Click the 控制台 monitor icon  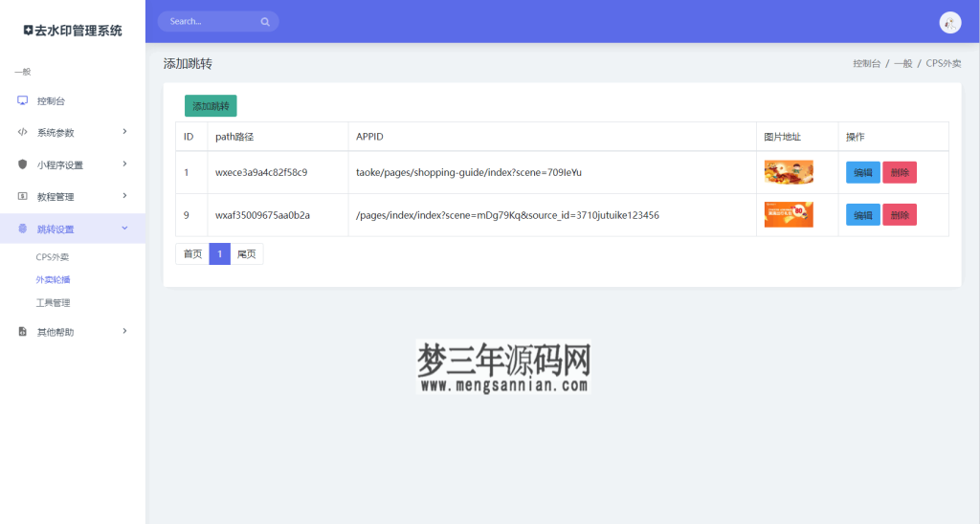coord(23,100)
